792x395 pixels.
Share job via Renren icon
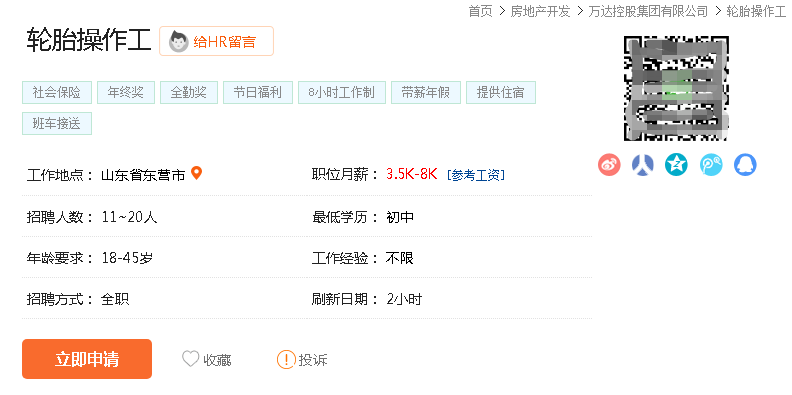point(642,165)
